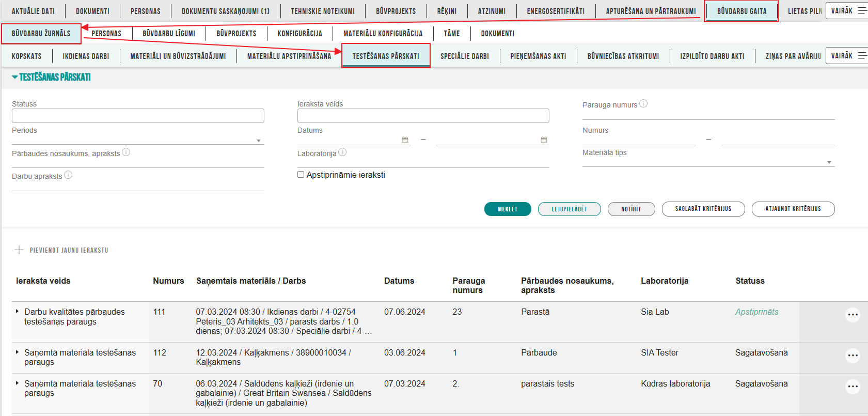Open info icon next to Parauga numurs
This screenshot has width=868, height=416.
(643, 103)
